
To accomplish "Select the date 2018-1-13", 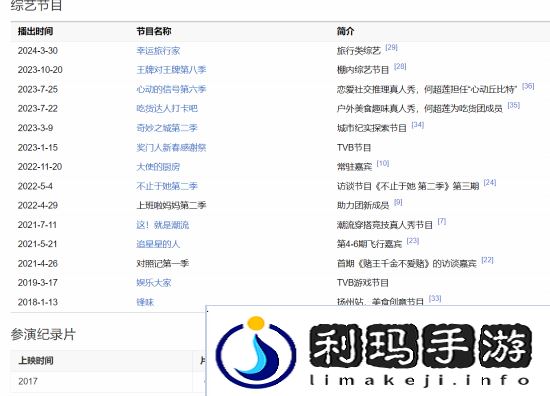I will point(38,302).
